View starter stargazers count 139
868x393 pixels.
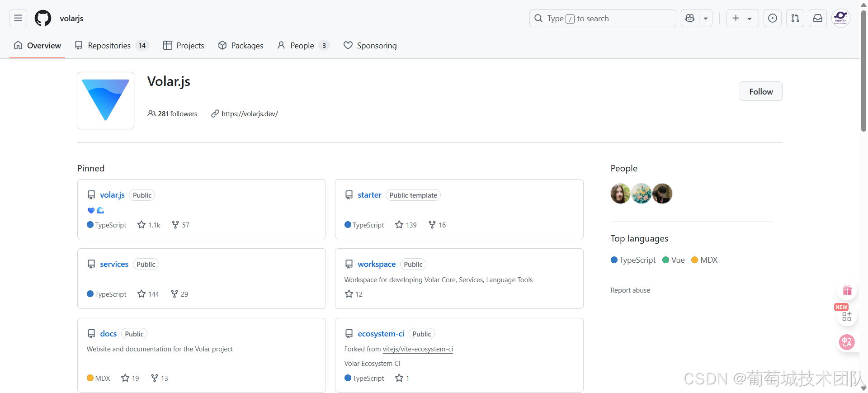pyautogui.click(x=406, y=225)
